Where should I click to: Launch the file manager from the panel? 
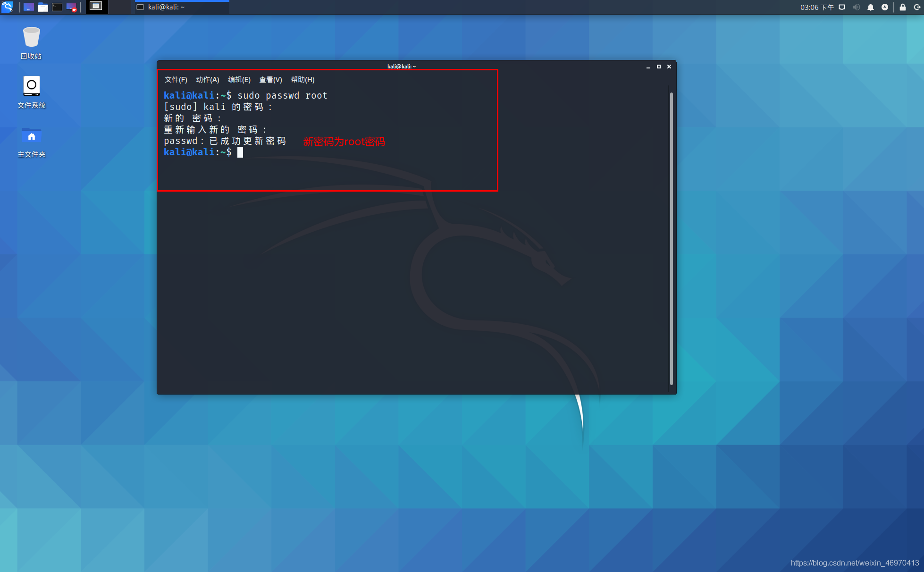[43, 7]
